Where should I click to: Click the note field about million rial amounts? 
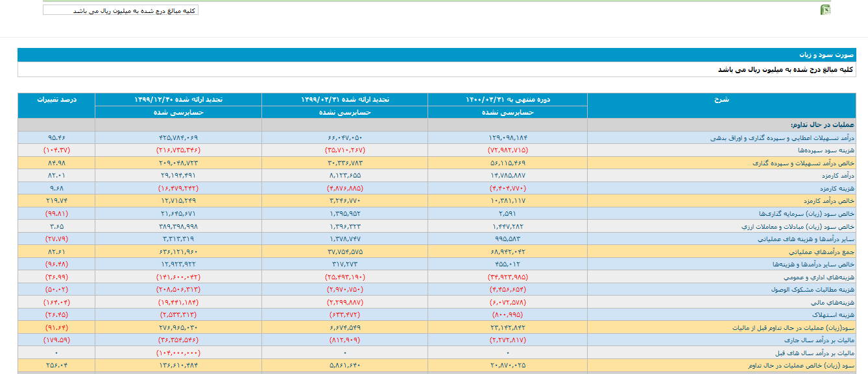point(121,10)
